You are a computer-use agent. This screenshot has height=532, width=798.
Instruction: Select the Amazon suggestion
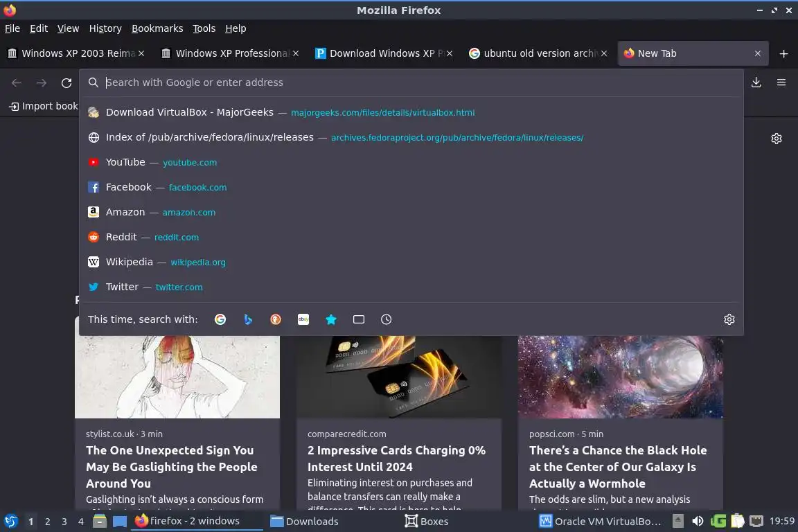click(x=411, y=212)
